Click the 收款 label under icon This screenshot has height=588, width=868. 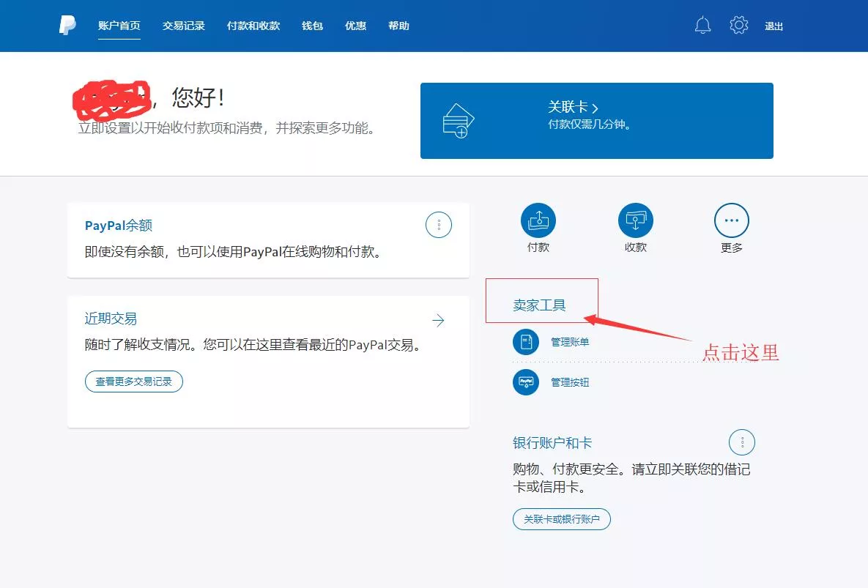pyautogui.click(x=636, y=248)
